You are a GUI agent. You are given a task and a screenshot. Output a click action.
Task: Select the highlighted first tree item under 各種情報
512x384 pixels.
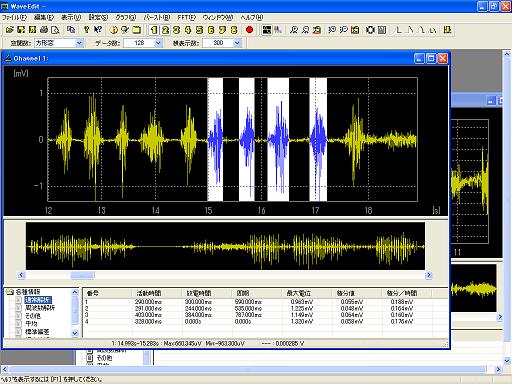click(x=38, y=300)
